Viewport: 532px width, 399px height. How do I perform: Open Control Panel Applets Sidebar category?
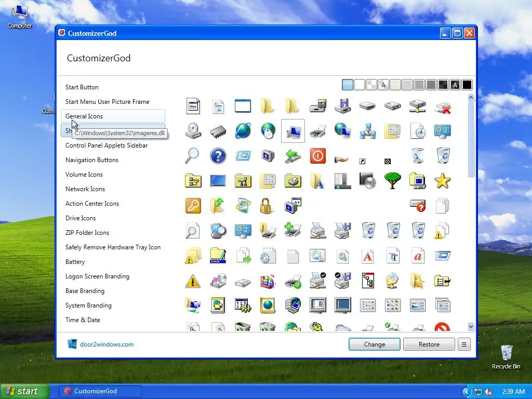(x=107, y=145)
